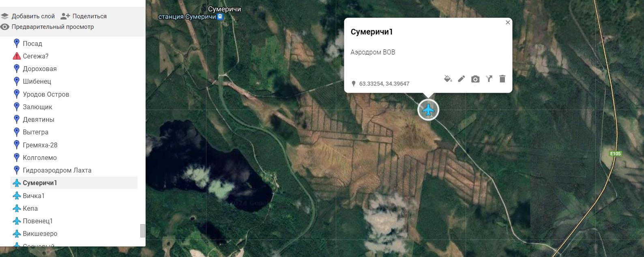Click the E105 road shield label
Viewport: 644px width, 257px height.
coord(616,153)
